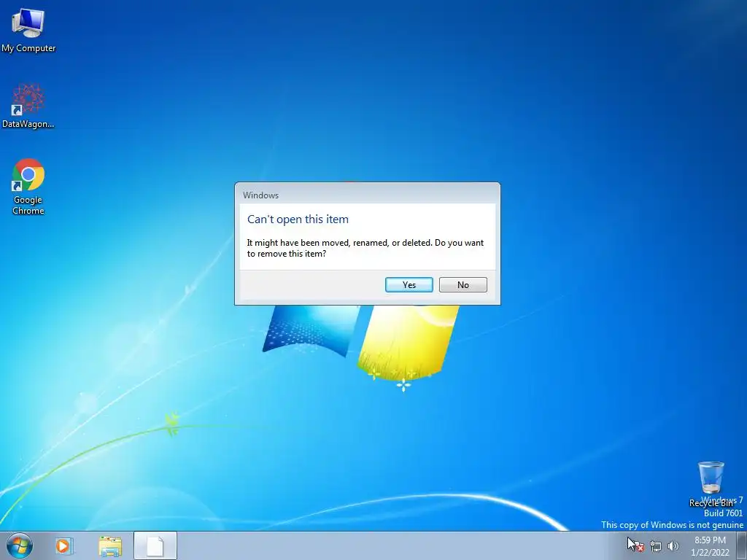Select the DataWagon desktop shortcut
This screenshot has height=560, width=747.
(28, 106)
